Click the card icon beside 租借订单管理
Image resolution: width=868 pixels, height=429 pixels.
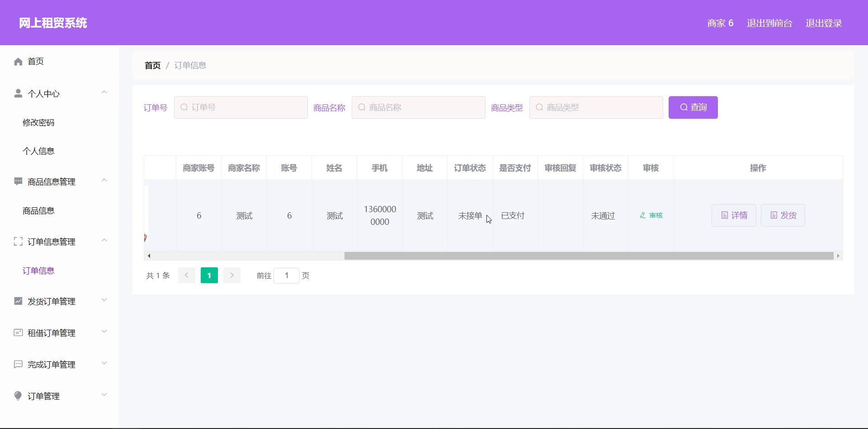18,333
